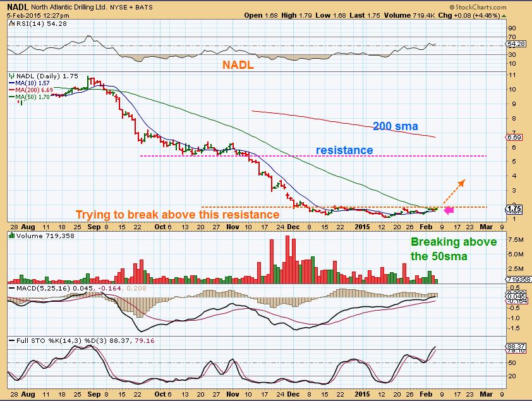Click the High 1.79 quote value

[296, 15]
